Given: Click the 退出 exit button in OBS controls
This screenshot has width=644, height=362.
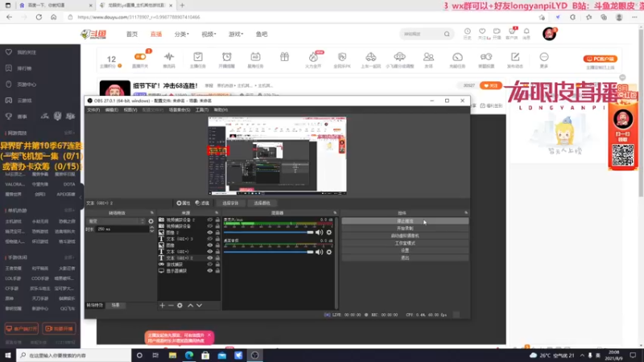Looking at the screenshot, I should (405, 257).
